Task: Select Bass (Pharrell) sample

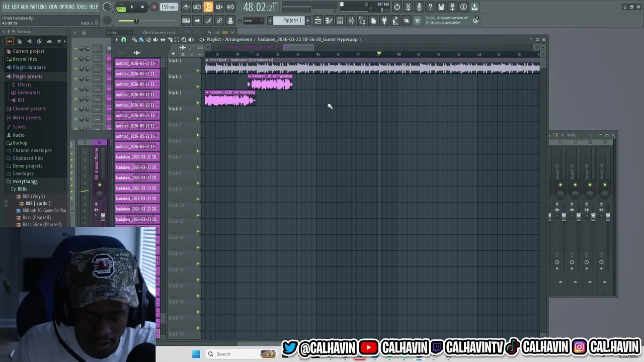Action: tap(36, 218)
